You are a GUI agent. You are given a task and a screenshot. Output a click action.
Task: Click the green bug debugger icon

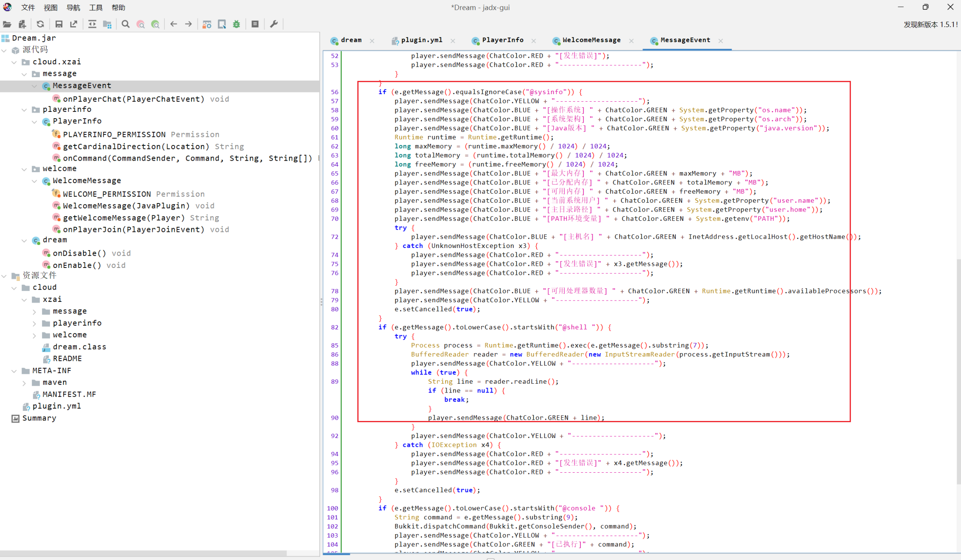pos(237,24)
